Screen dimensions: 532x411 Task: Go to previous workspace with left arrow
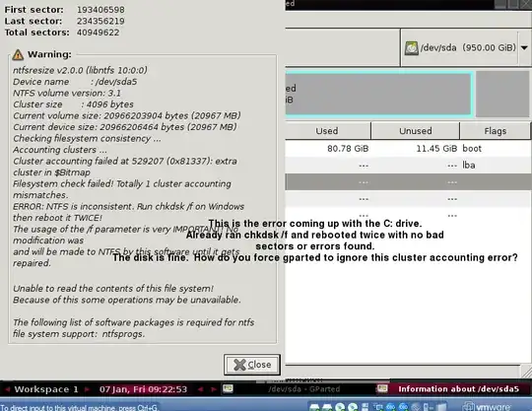(x=8, y=389)
